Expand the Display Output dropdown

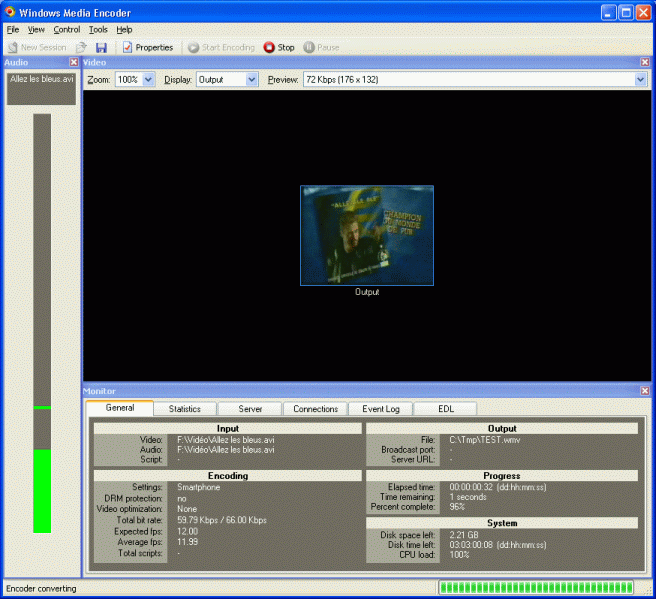251,79
